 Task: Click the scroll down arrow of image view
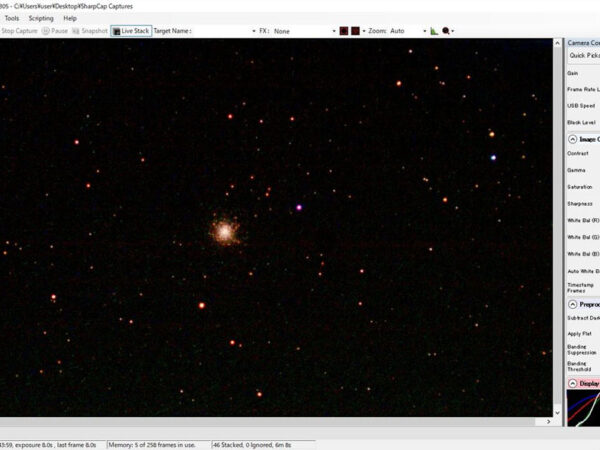coord(555,411)
